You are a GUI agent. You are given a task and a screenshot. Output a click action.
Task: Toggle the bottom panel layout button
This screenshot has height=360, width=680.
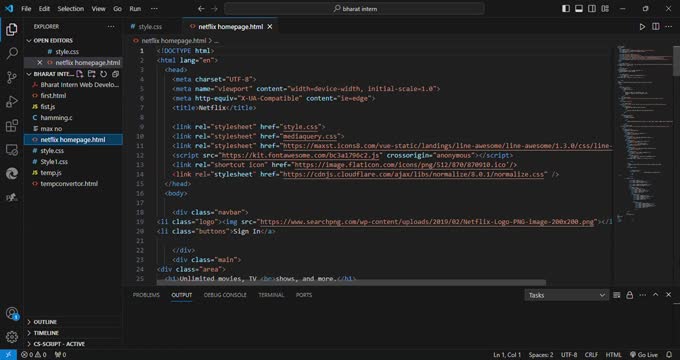[579, 9]
